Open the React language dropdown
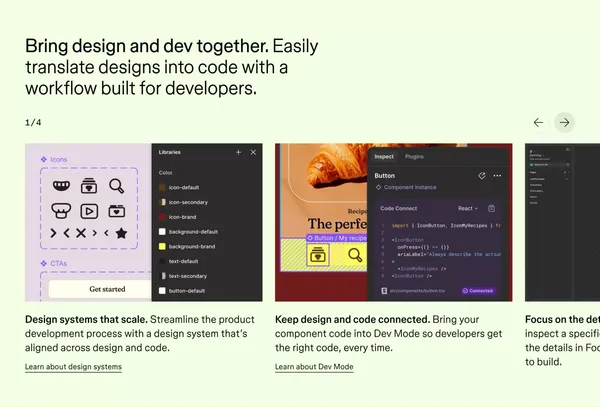The height and width of the screenshot is (407, 600). pos(468,208)
